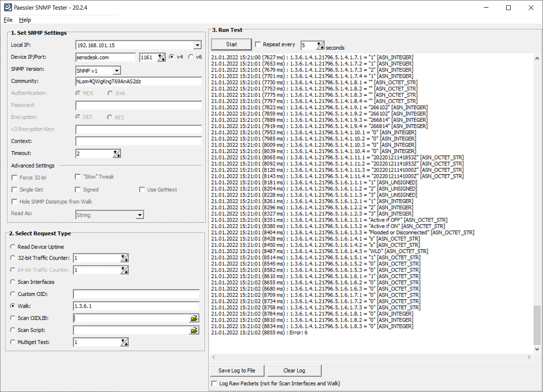Click the port 1161 spinner arrows

(x=161, y=57)
